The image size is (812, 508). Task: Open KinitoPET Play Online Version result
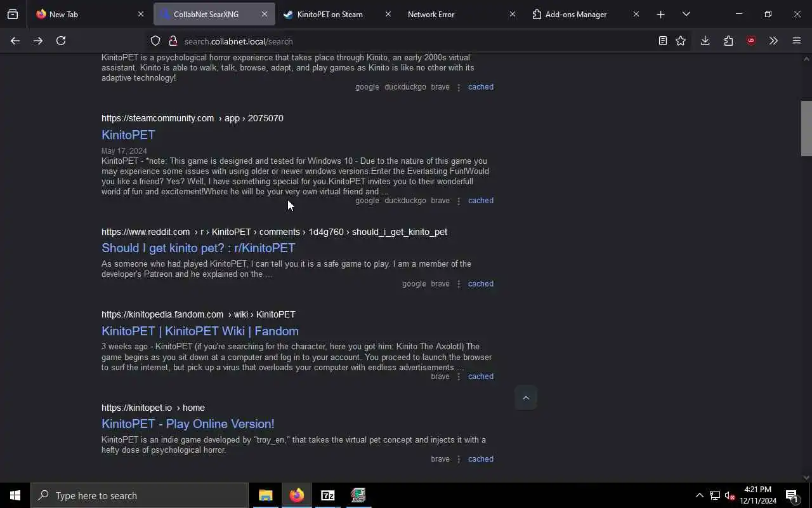[188, 424]
